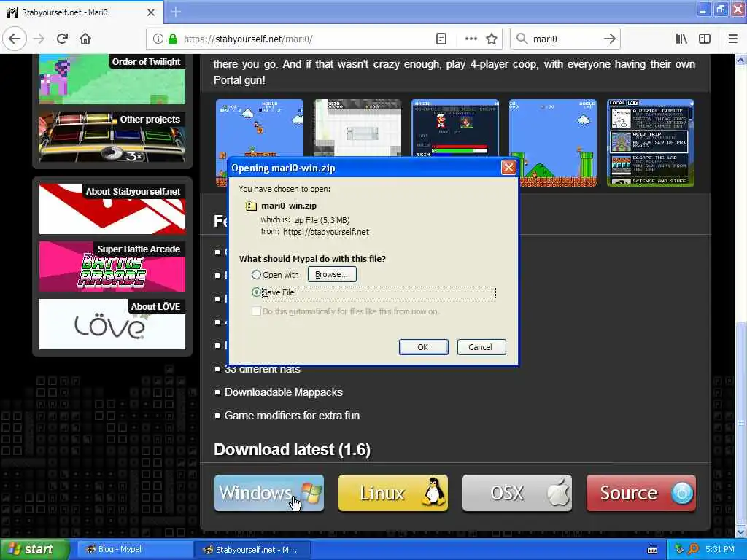
Task: Open About LÖVE sidebar entry
Action: pos(112,324)
